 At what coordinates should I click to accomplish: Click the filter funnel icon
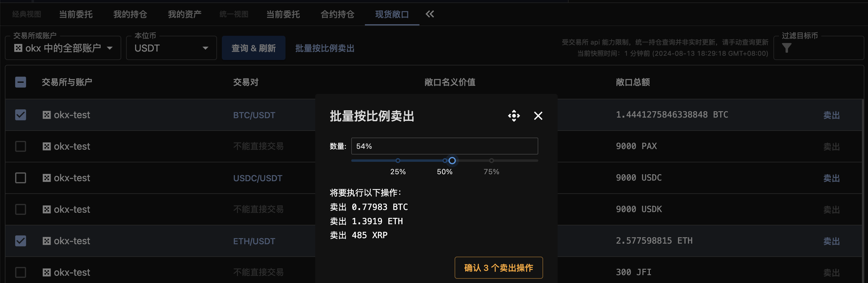[786, 48]
